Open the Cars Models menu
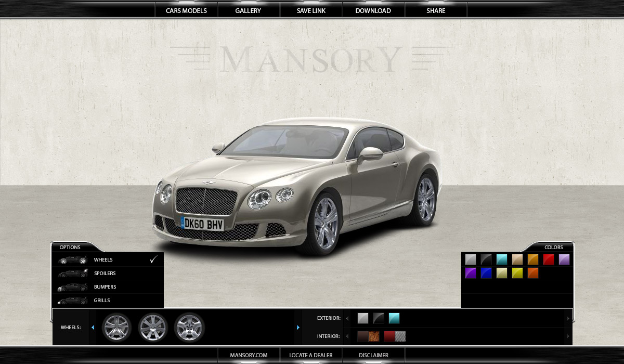The width and height of the screenshot is (624, 364). [x=186, y=10]
